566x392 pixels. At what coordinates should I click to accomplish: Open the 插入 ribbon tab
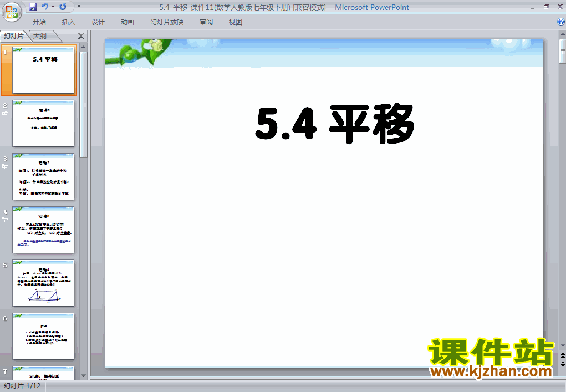(x=69, y=22)
